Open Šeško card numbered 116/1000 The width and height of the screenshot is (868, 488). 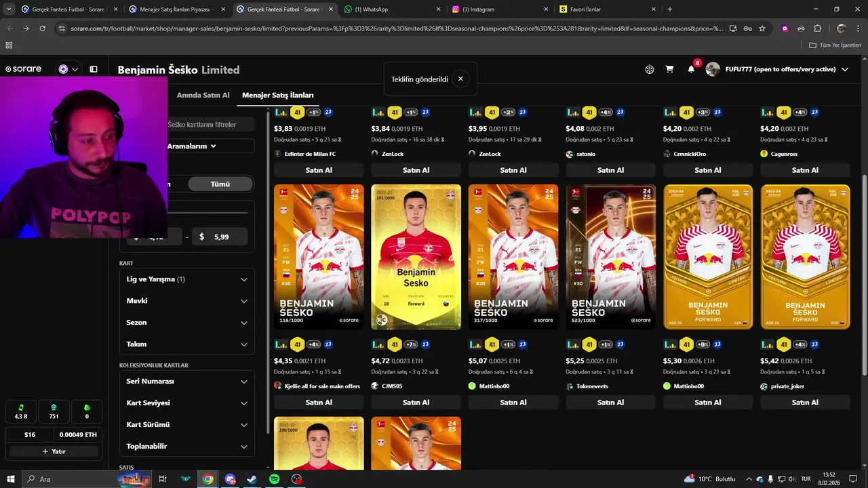point(319,257)
